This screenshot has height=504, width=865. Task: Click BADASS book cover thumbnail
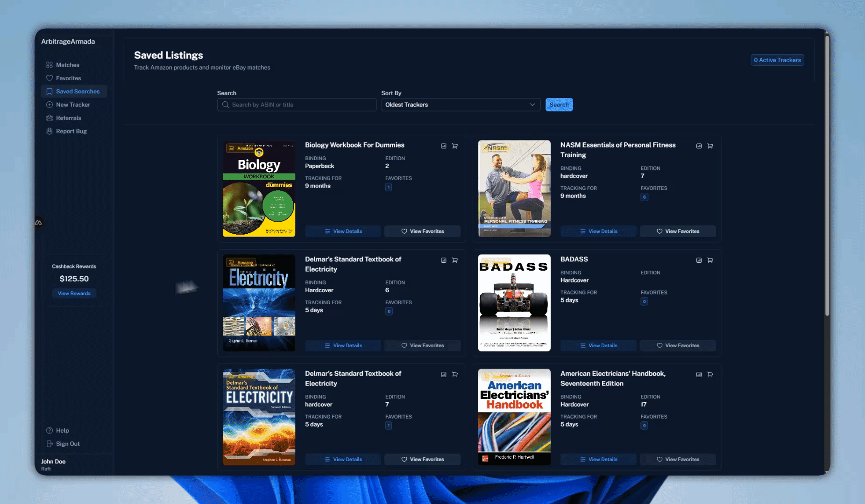tap(514, 303)
